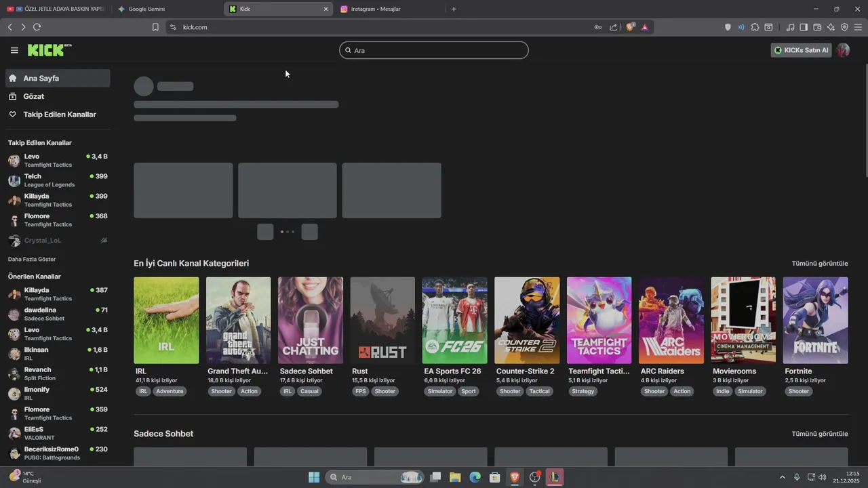Open Telch League of Legends channel
The width and height of the screenshot is (868, 488).
(x=58, y=180)
